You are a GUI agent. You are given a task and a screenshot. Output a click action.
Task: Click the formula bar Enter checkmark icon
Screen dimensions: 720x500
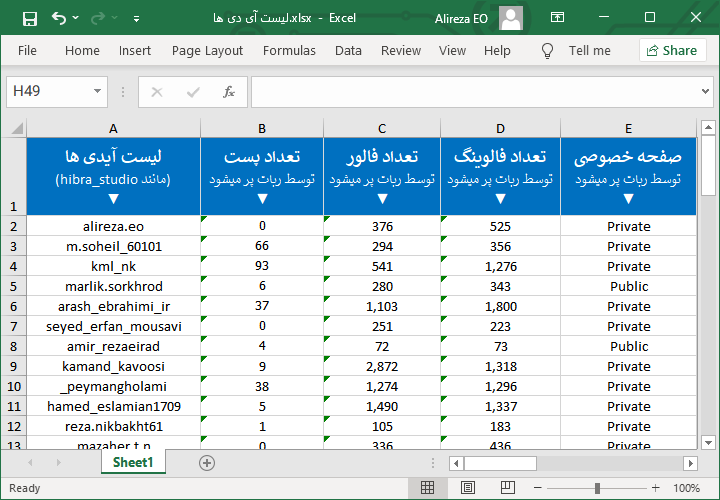click(x=193, y=92)
